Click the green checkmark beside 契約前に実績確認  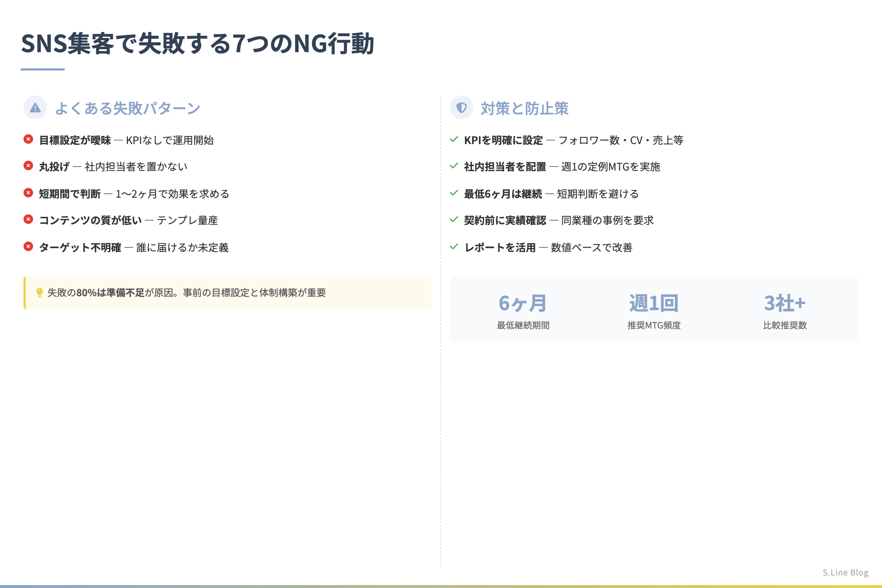pos(454,219)
